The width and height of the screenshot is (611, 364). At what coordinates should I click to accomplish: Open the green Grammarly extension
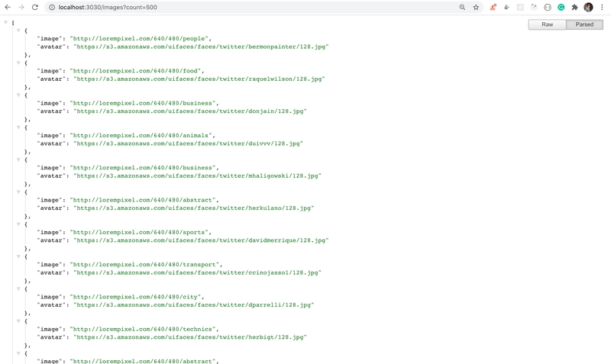tap(561, 7)
